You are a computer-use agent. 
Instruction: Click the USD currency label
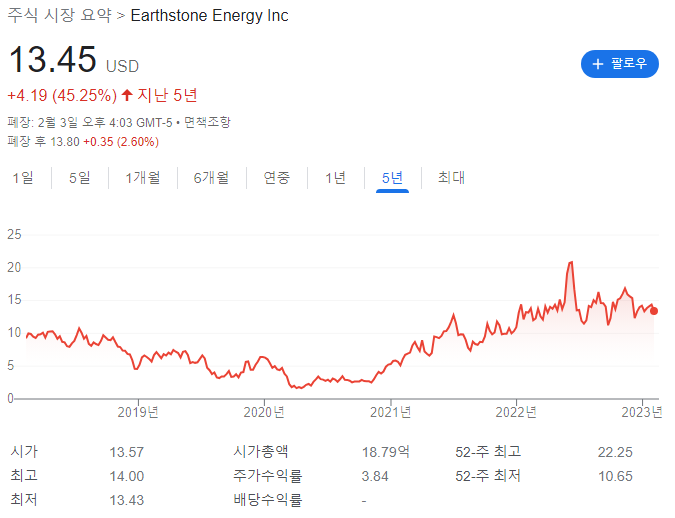pos(123,66)
